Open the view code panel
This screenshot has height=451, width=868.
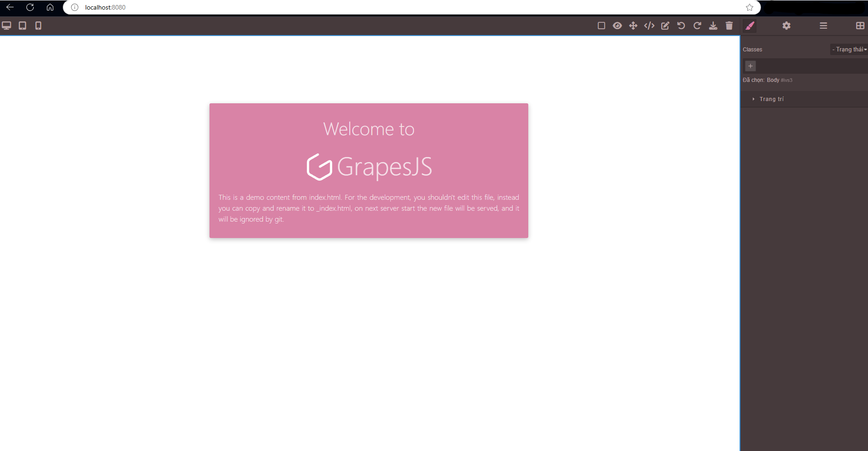tap(649, 26)
